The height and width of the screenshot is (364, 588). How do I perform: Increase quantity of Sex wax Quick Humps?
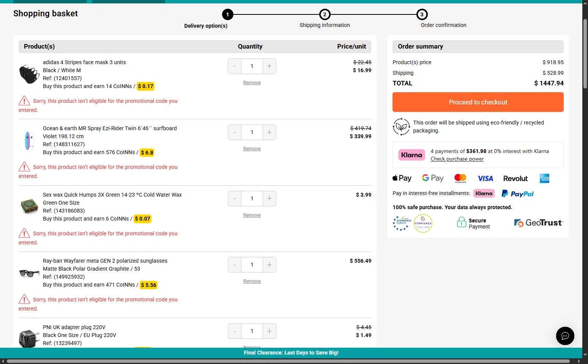click(x=269, y=199)
